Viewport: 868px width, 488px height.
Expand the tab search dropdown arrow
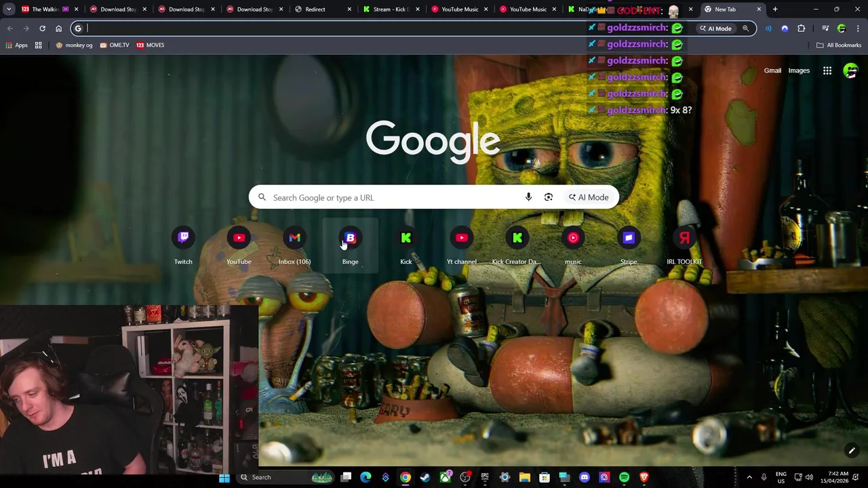click(x=9, y=9)
